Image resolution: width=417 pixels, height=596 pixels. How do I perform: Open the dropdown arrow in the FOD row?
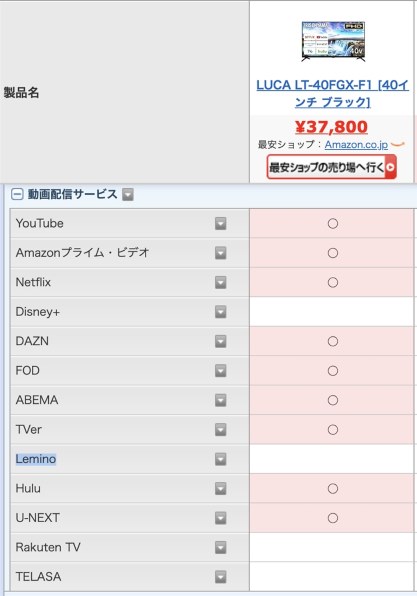click(220, 371)
